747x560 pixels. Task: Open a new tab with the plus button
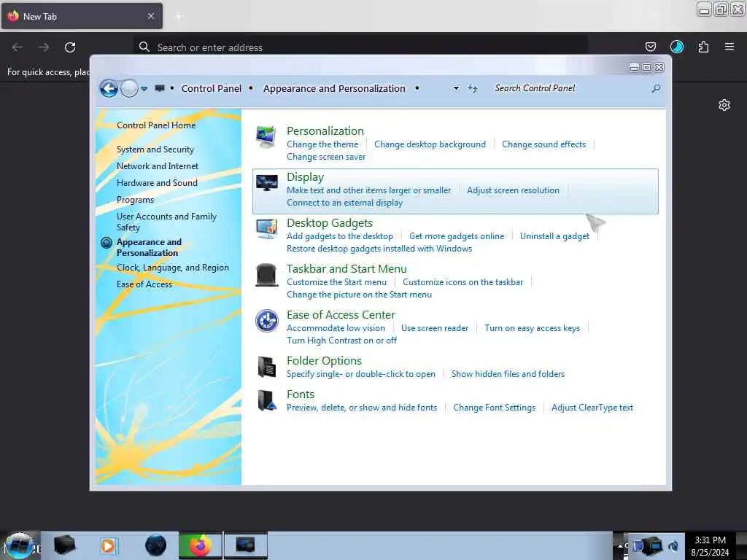179,17
